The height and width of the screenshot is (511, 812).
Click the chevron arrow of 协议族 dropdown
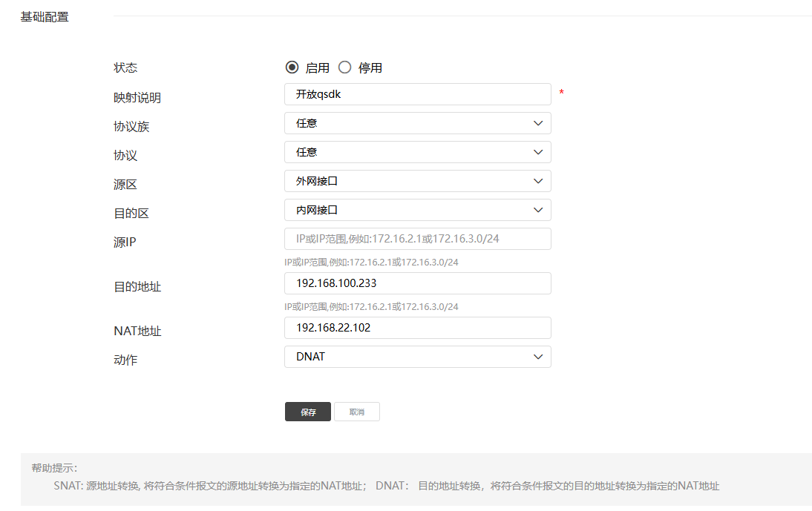click(x=538, y=123)
